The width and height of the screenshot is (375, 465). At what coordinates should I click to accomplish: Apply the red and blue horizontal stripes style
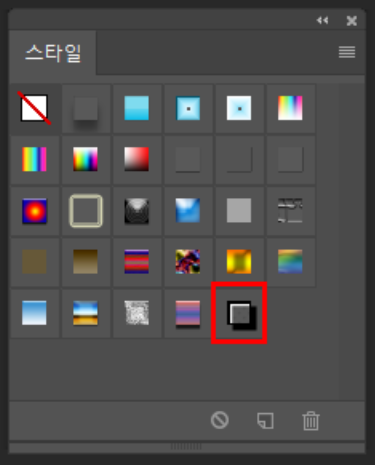click(137, 262)
